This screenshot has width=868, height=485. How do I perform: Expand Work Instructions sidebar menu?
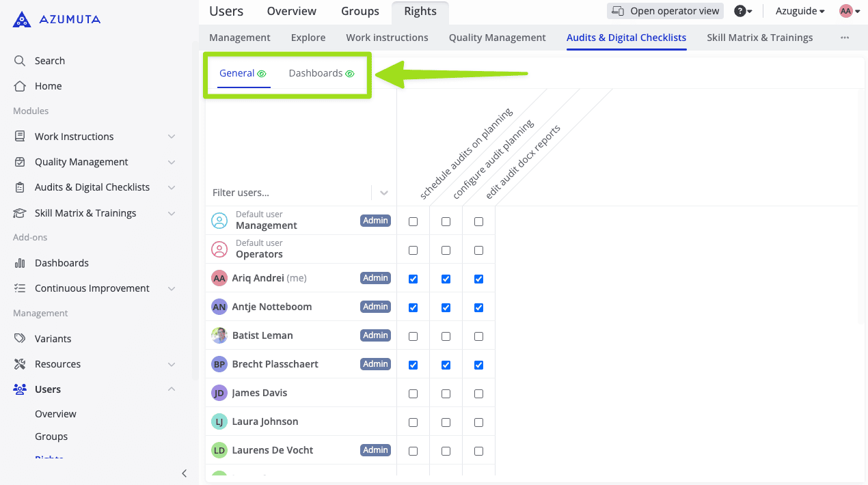(x=172, y=137)
